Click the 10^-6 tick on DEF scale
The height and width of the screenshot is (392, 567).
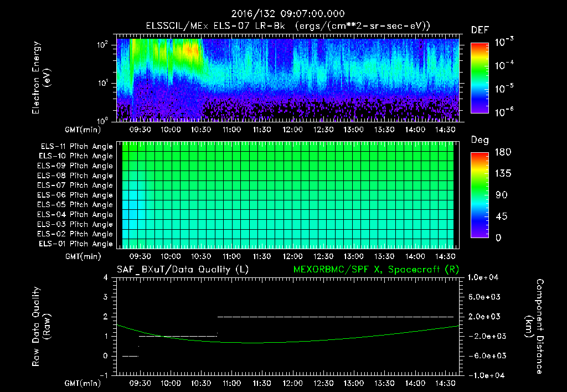504,112
